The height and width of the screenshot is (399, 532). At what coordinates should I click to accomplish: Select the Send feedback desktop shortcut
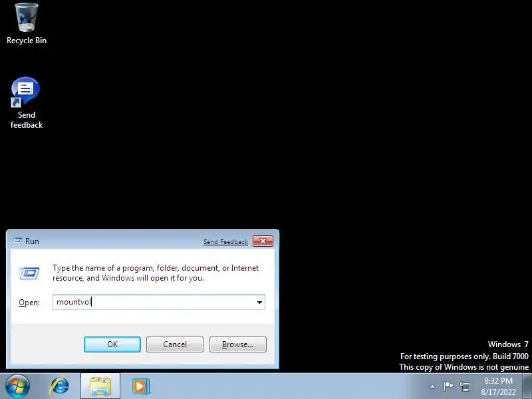26,103
